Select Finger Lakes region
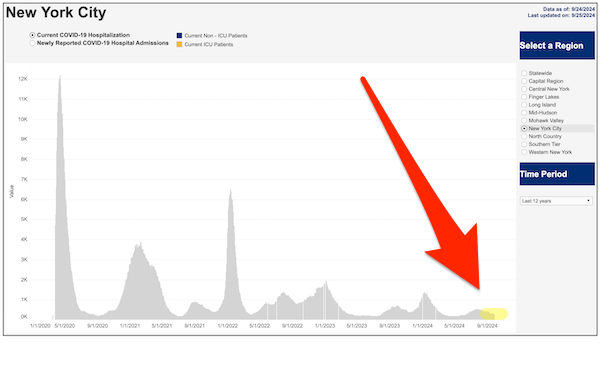This screenshot has height=380, width=600. (524, 97)
